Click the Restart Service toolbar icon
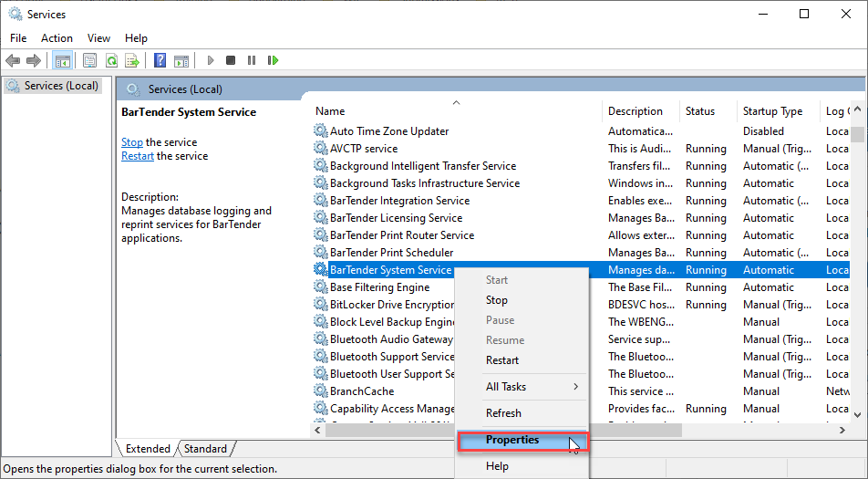Image resolution: width=868 pixels, height=479 pixels. coord(273,60)
